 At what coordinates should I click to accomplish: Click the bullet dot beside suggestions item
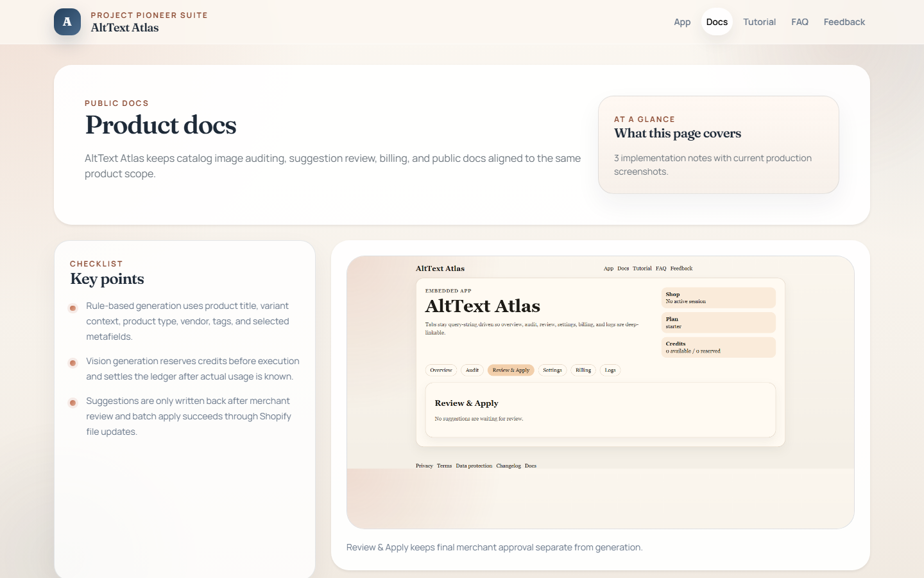pyautogui.click(x=73, y=403)
